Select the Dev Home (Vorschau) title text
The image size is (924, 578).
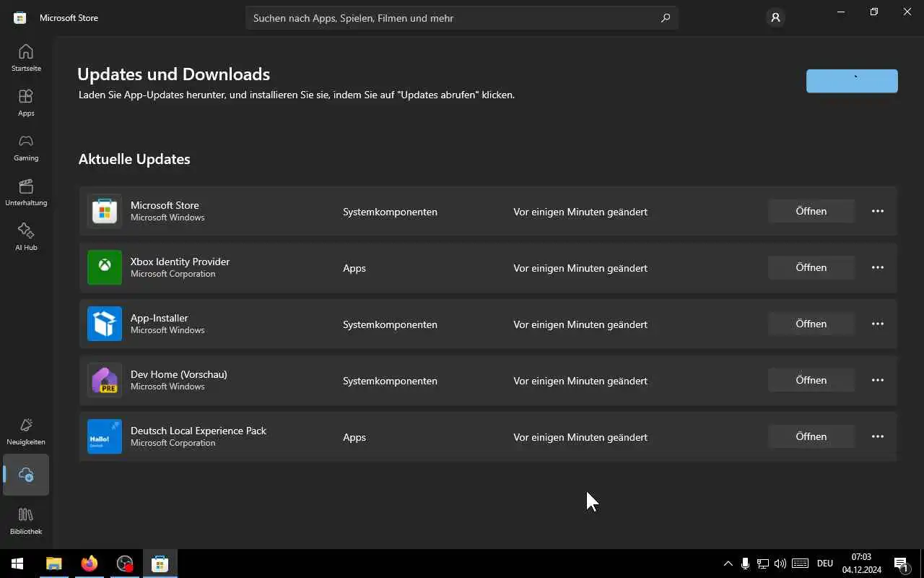(179, 374)
